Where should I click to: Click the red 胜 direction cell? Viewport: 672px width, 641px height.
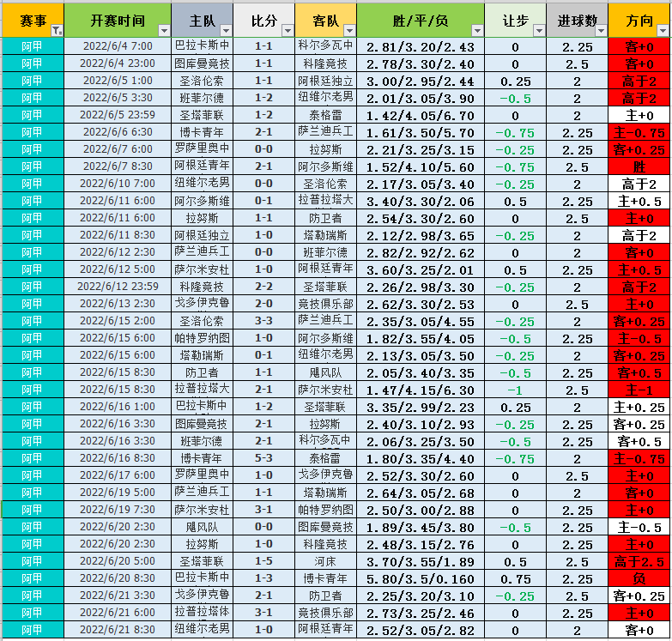pyautogui.click(x=639, y=166)
